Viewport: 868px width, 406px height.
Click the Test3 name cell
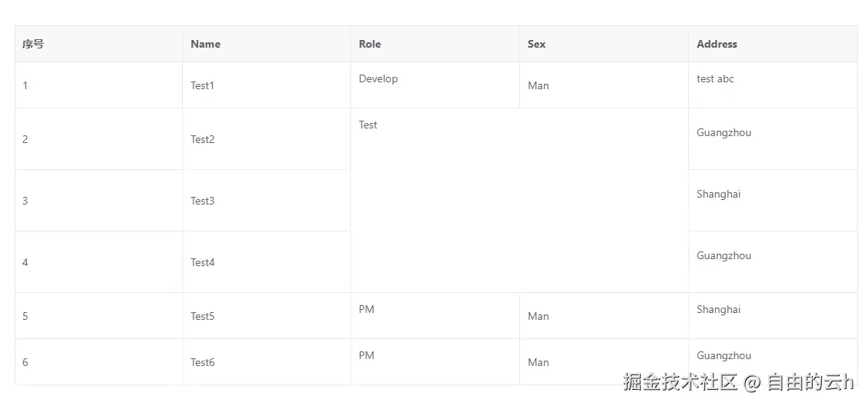[203, 201]
